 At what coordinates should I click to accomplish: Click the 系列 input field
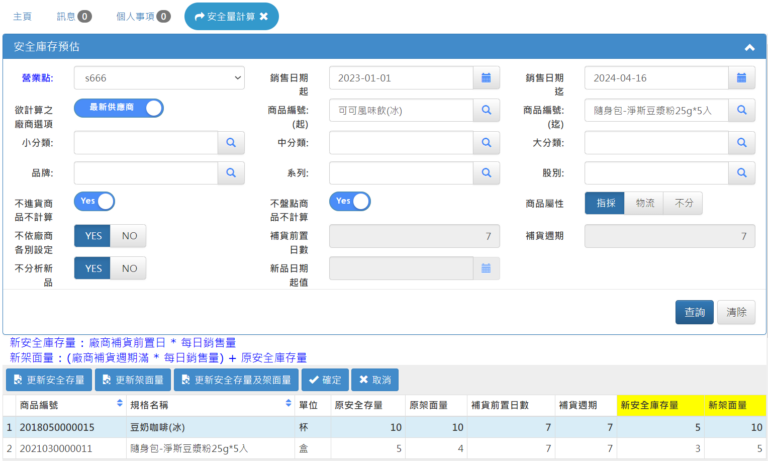[401, 173]
